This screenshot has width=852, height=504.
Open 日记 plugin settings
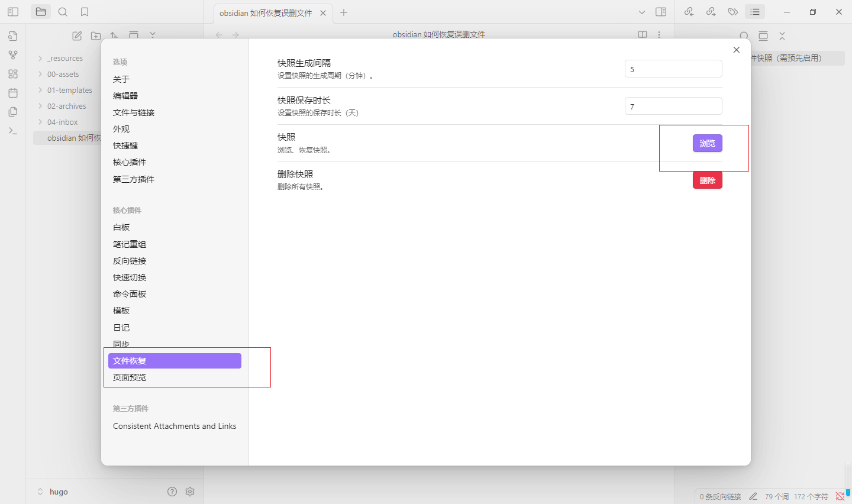point(175,328)
